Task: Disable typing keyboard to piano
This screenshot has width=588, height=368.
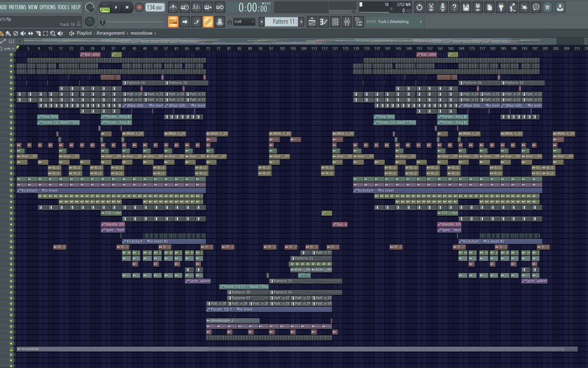Action: 173,22
